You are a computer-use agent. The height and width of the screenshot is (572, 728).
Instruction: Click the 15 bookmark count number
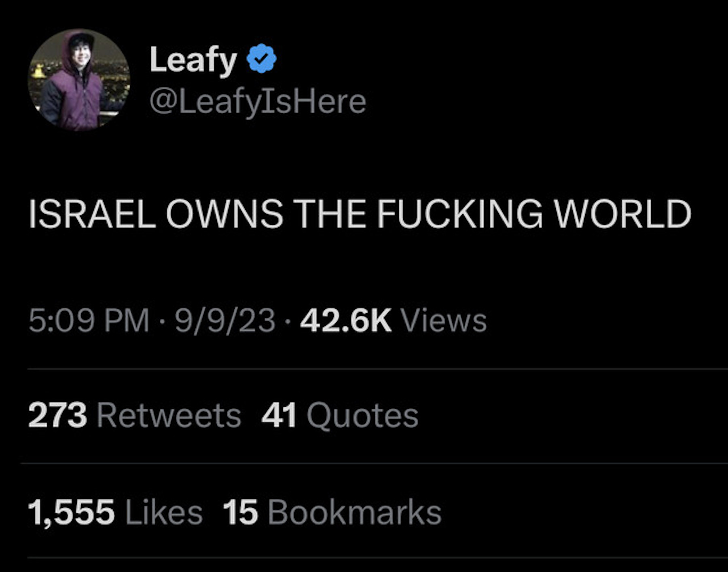point(240,512)
